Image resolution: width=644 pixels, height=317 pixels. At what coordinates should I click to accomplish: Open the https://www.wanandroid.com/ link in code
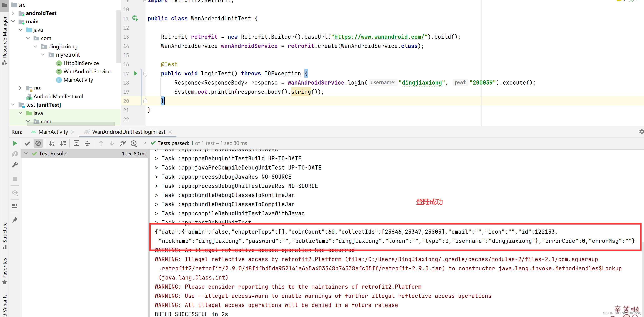[379, 37]
